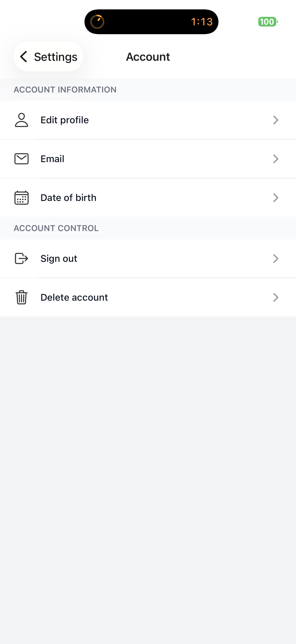
Task: Expand the Email row chevron
Action: click(x=276, y=159)
